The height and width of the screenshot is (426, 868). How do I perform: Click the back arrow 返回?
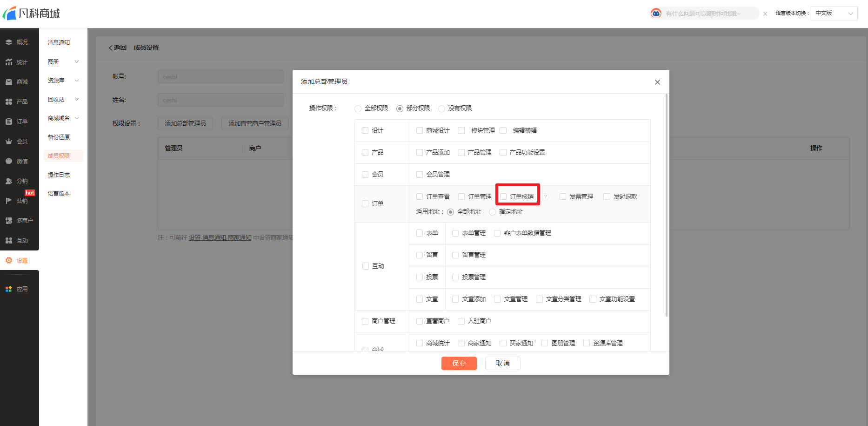click(x=117, y=47)
